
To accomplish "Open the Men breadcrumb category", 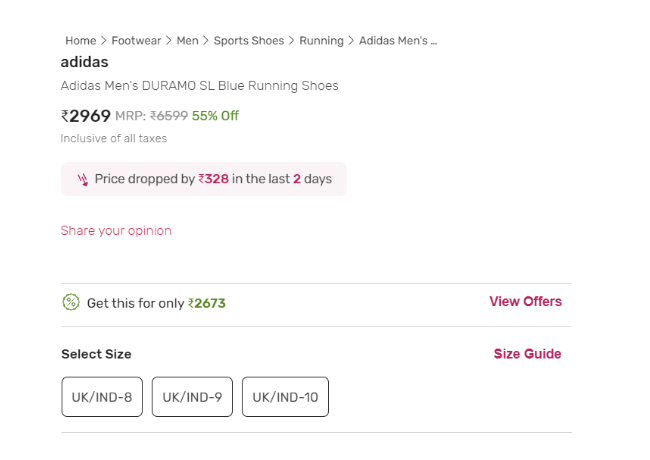I will 187,41.
